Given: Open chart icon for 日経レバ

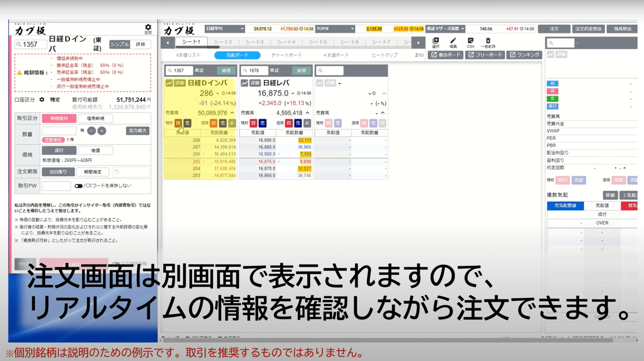Looking at the screenshot, I should 245,83.
